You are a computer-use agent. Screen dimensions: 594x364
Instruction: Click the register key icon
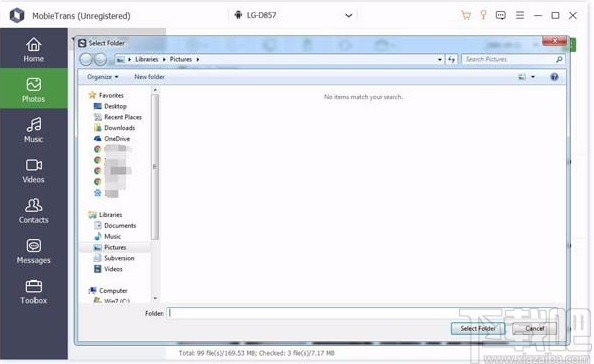(483, 15)
